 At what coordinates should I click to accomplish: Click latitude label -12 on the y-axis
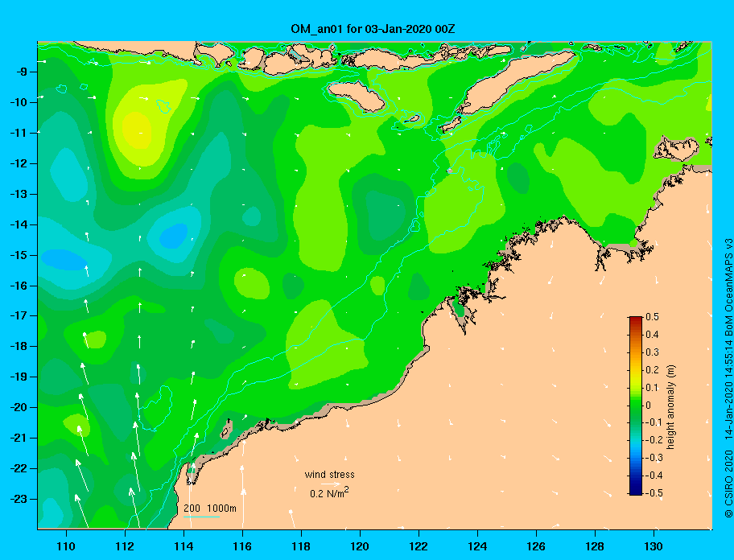19,164
